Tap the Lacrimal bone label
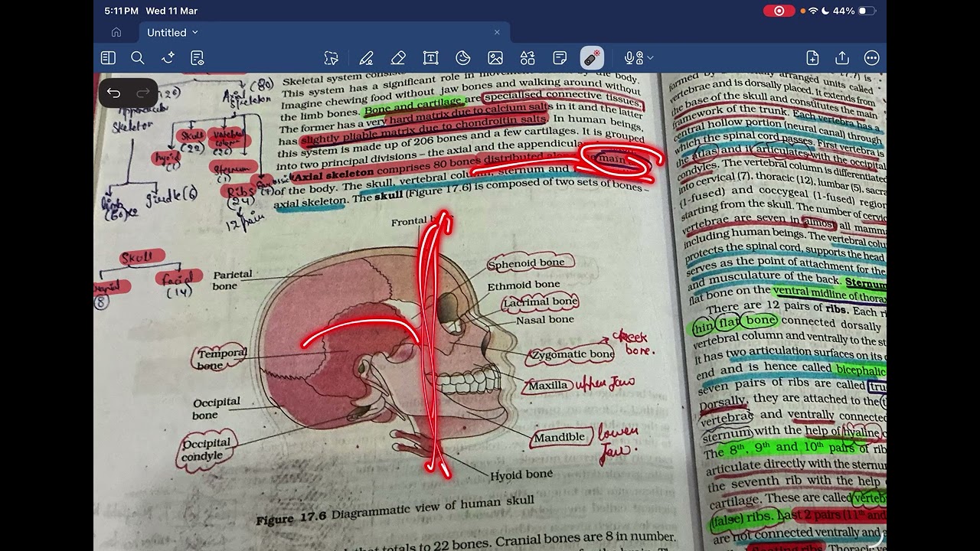 coord(540,302)
